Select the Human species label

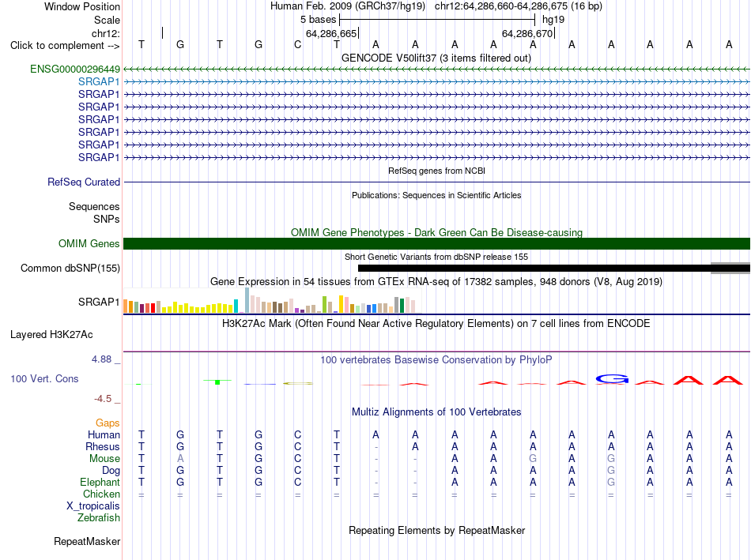pos(104,434)
